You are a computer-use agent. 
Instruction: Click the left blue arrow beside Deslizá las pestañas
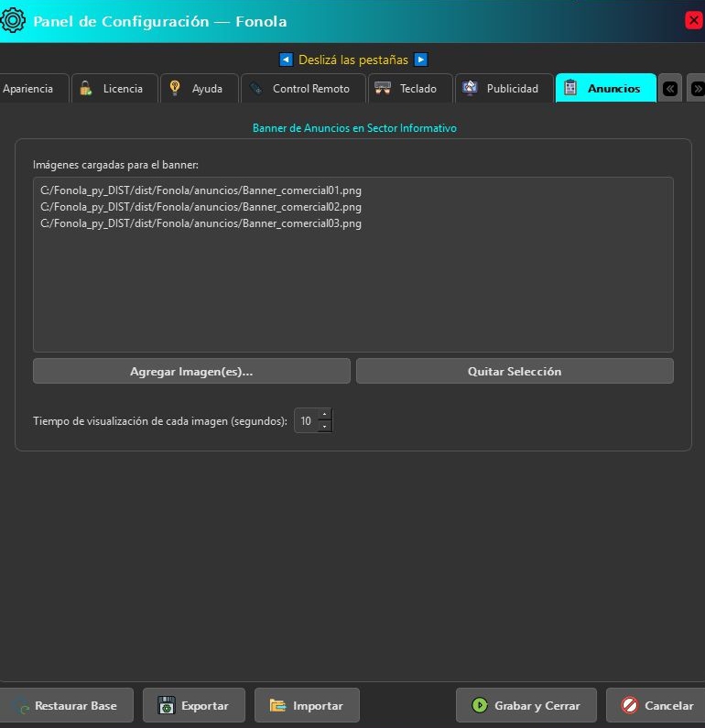[x=286, y=60]
